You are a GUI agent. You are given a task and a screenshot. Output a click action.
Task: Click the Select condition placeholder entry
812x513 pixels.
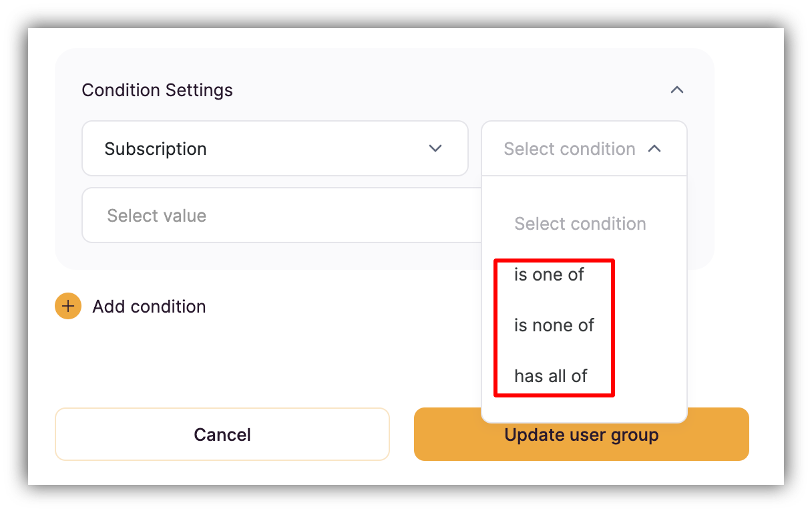(580, 224)
